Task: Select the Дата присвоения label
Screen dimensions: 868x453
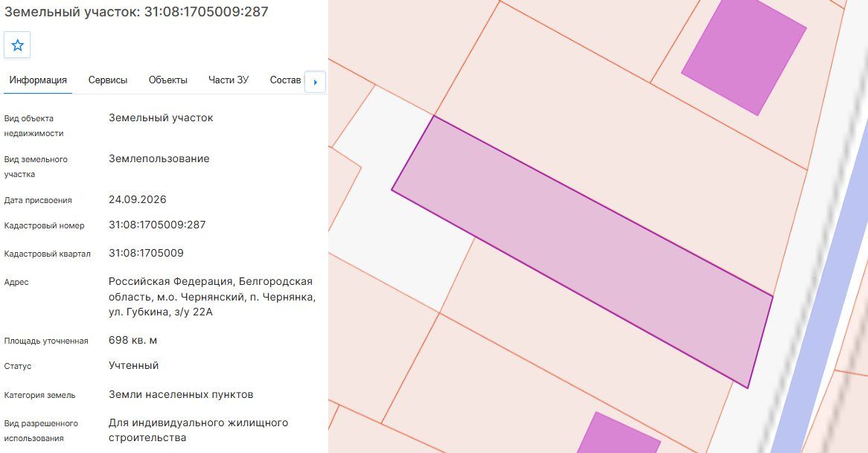Action: (x=38, y=200)
